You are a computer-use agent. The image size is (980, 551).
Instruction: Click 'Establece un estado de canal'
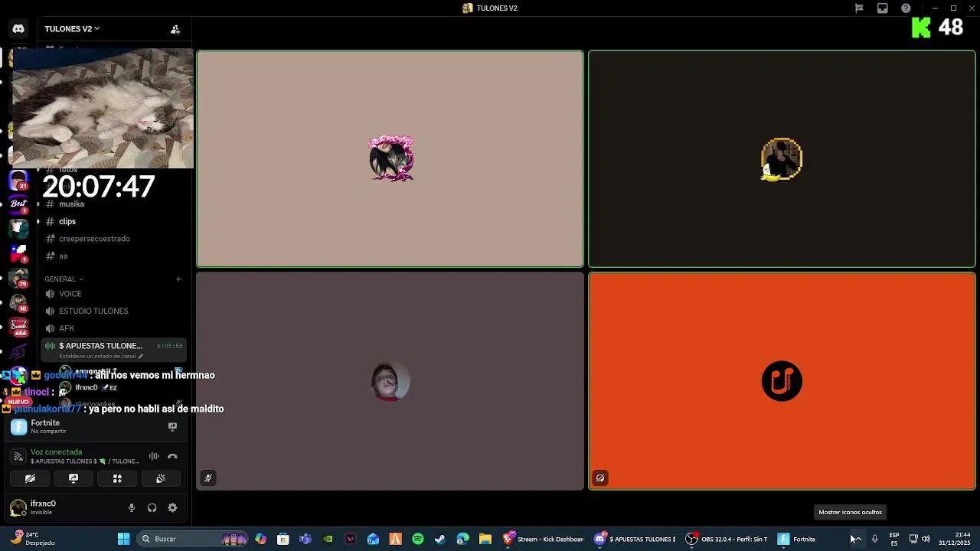(99, 355)
